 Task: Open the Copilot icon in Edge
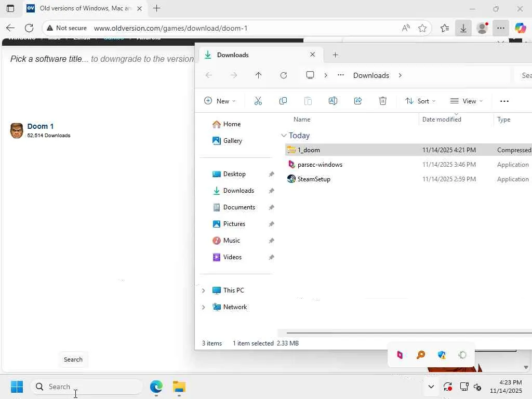point(520,28)
